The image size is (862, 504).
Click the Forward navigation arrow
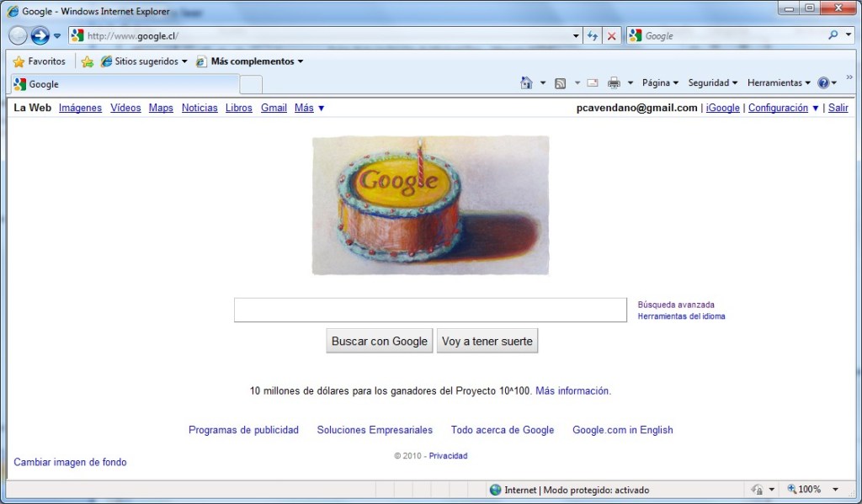(40, 35)
